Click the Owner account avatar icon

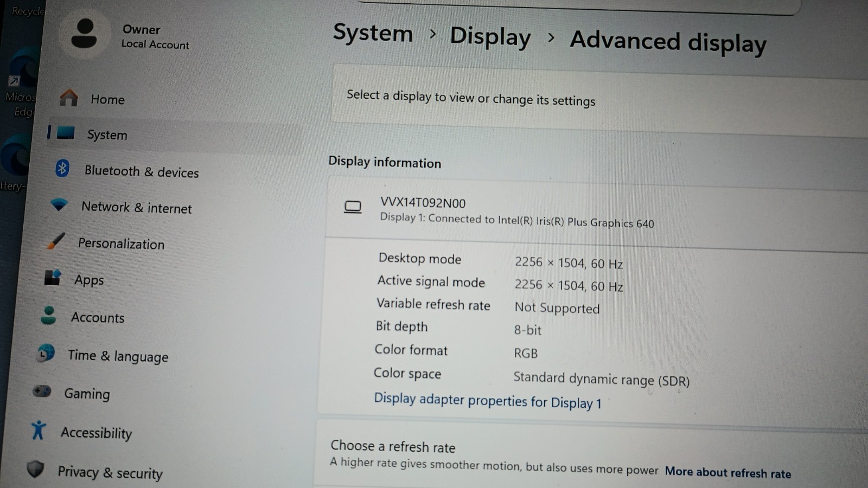click(x=84, y=34)
